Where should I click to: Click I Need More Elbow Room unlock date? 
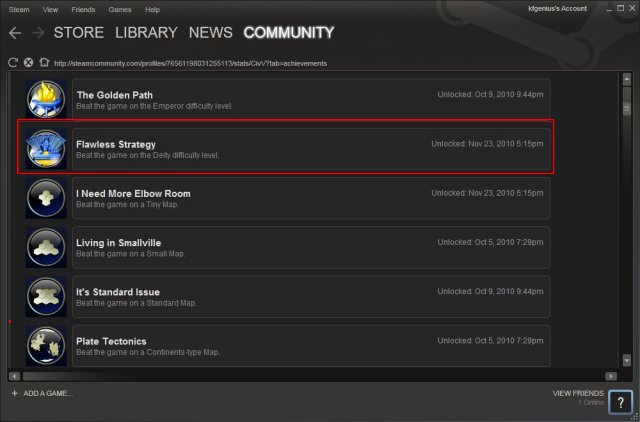[x=487, y=193]
